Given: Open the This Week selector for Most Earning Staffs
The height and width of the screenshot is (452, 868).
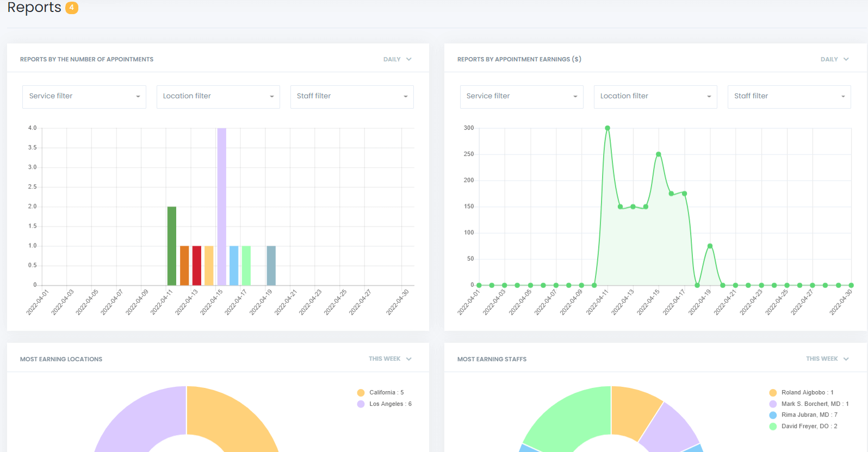Looking at the screenshot, I should (828, 359).
